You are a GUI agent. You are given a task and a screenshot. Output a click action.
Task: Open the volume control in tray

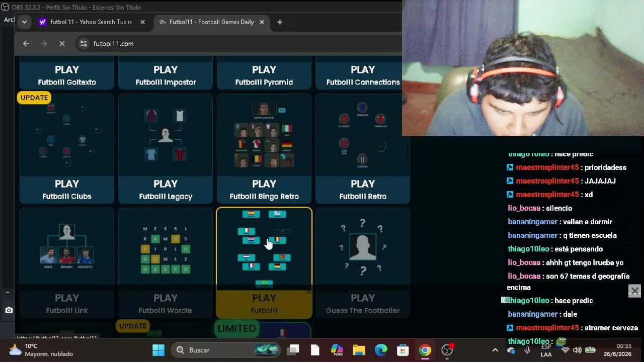pyautogui.click(x=577, y=350)
